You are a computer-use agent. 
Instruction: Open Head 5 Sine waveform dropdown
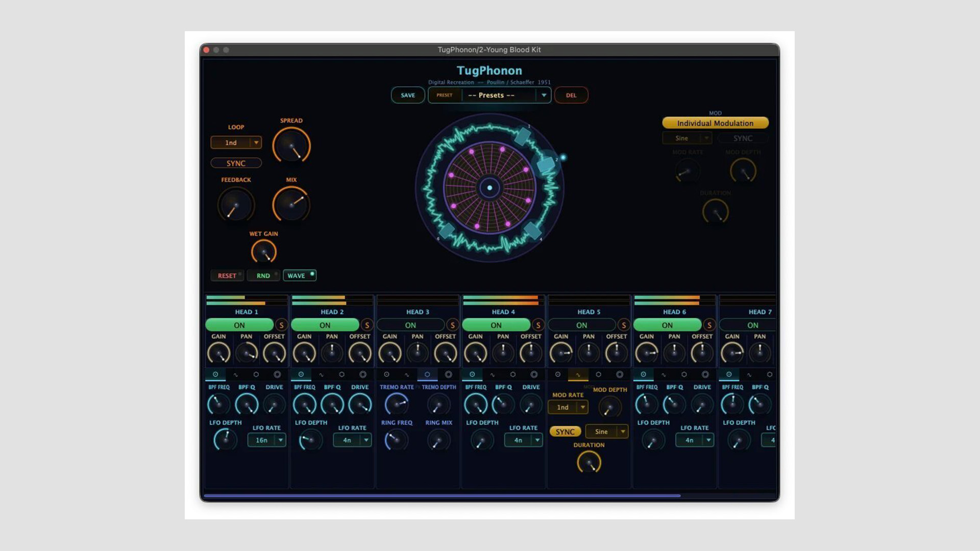[606, 432]
